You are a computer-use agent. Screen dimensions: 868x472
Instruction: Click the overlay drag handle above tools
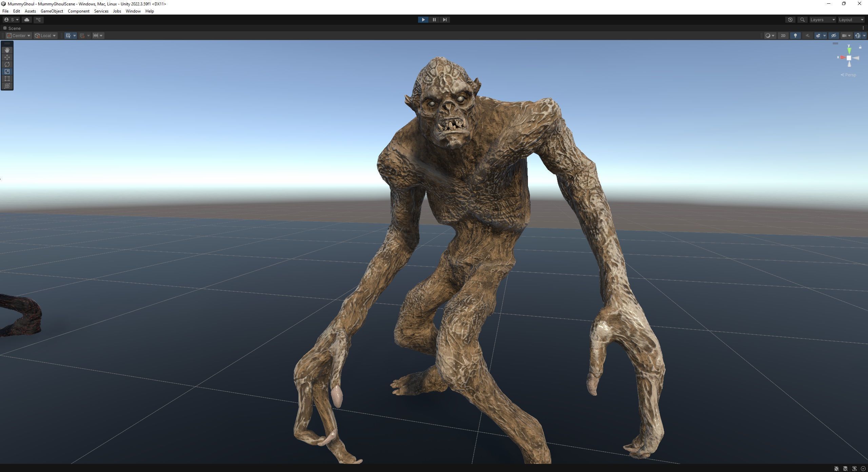tap(7, 43)
